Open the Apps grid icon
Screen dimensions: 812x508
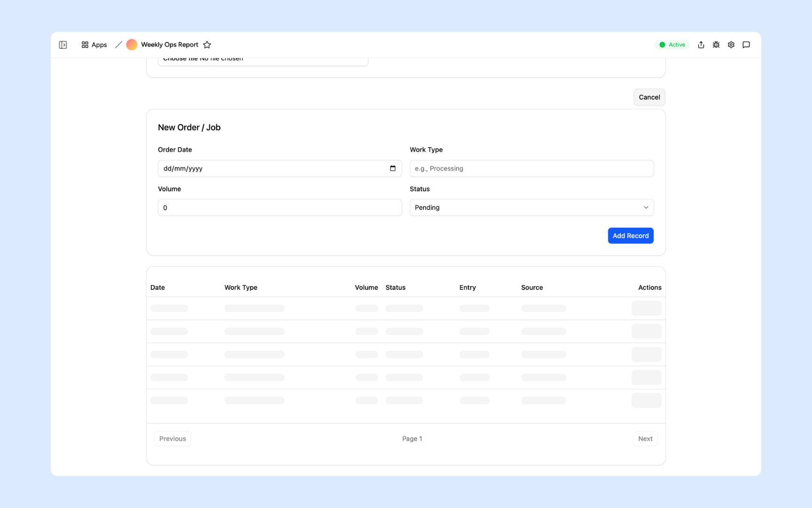(85, 45)
